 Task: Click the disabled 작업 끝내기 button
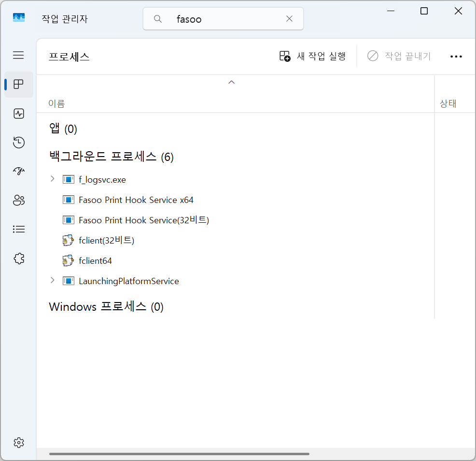pyautogui.click(x=399, y=56)
